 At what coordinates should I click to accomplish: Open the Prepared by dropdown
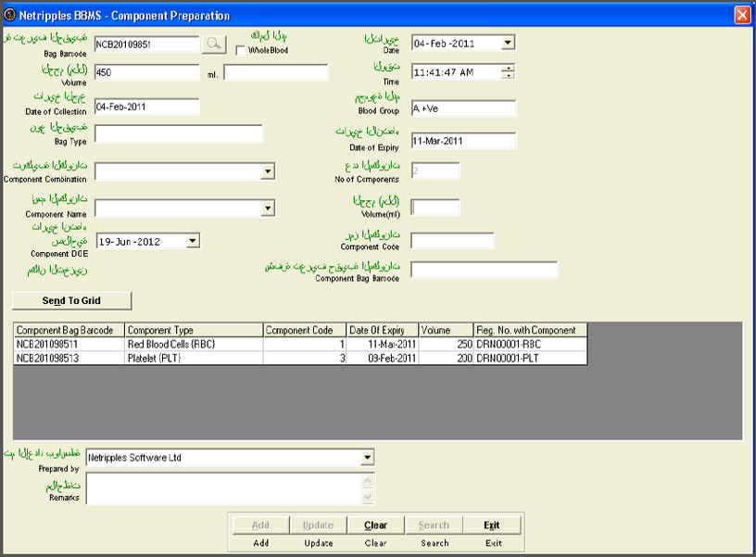tap(368, 457)
